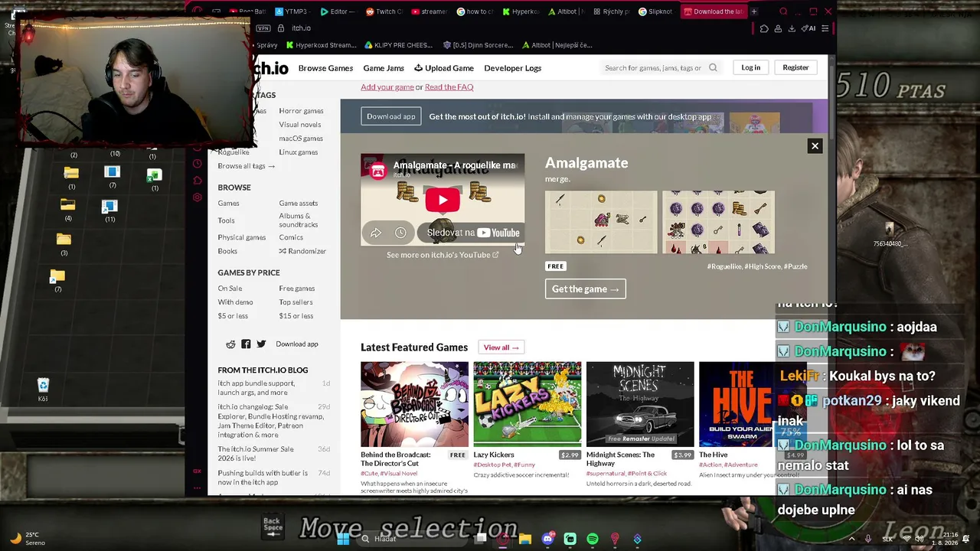Open See more on itch.io's YouTube link
The height and width of the screenshot is (551, 980).
click(443, 255)
